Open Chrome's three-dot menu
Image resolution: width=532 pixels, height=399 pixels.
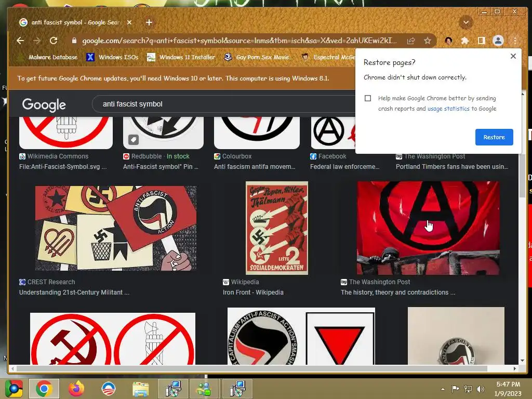(515, 41)
